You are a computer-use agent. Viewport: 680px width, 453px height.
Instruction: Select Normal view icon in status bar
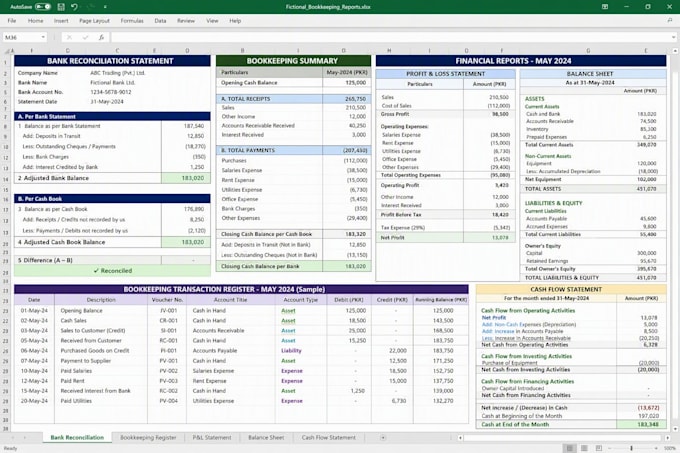(570, 448)
